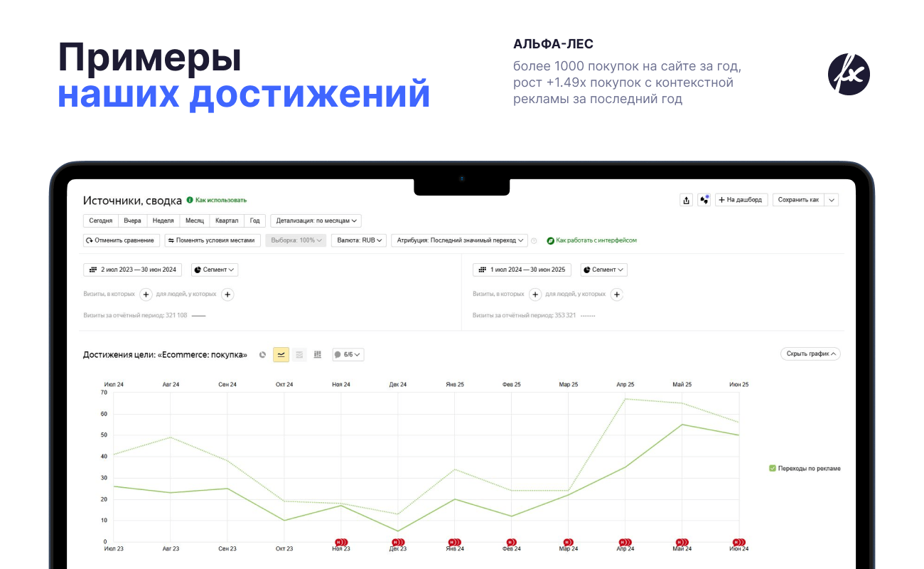Open the AI assistant icon in the toolbar
This screenshot has width=924, height=569.
click(x=704, y=200)
